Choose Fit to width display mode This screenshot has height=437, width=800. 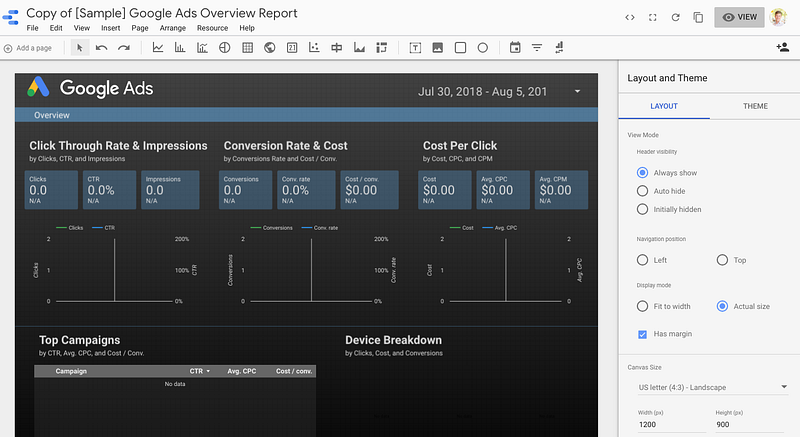(643, 306)
